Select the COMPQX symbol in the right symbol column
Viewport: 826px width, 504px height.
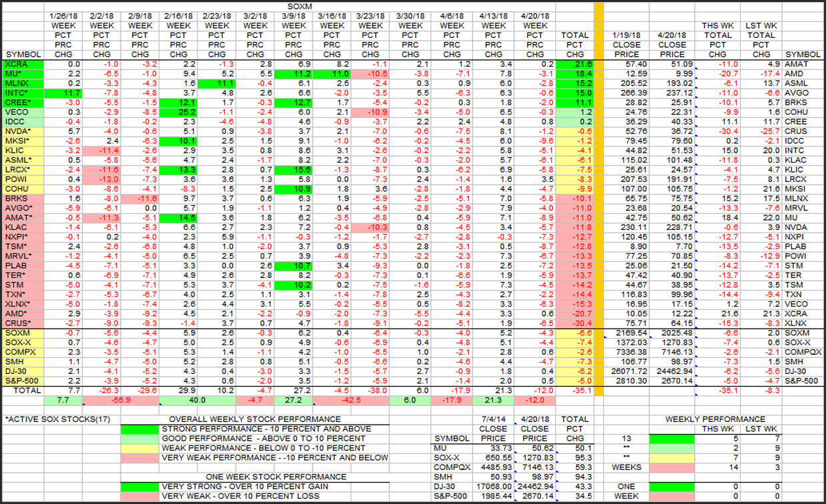click(803, 352)
